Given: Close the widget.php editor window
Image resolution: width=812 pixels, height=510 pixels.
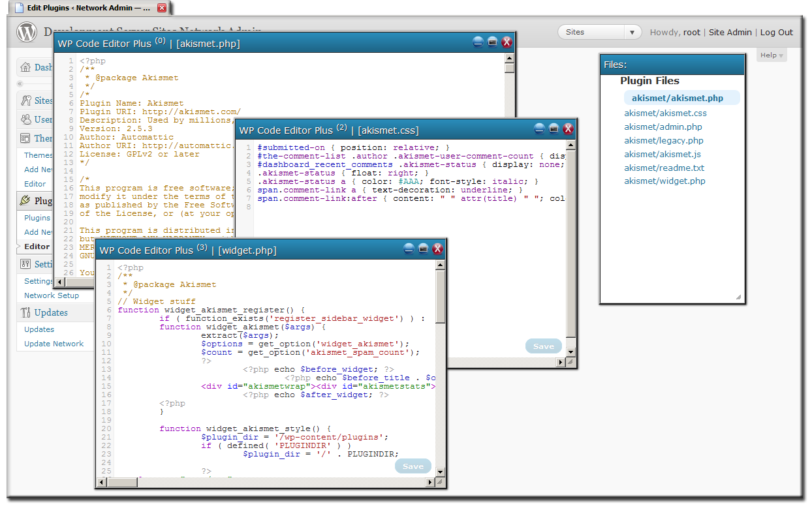Looking at the screenshot, I should [437, 248].
